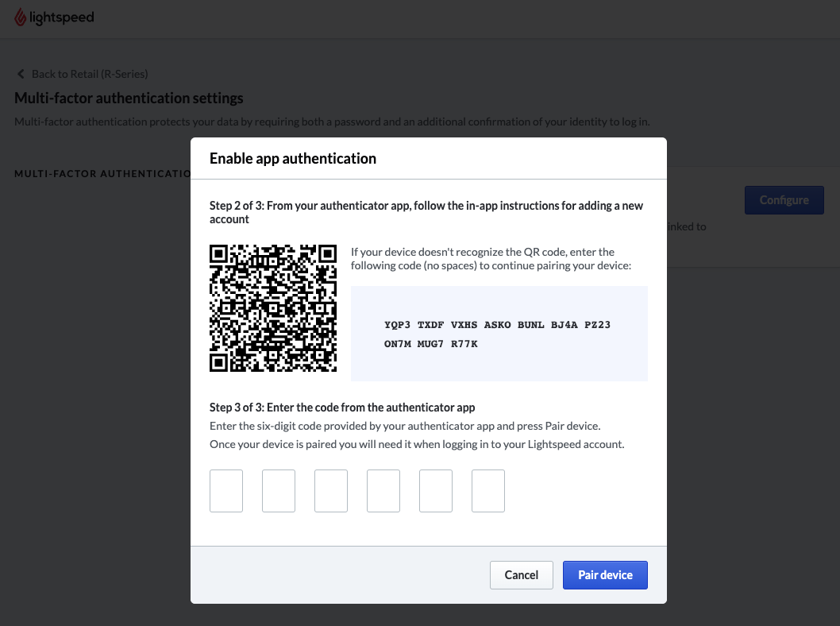
Task: Click the "Enable app authentication" title
Action: pyautogui.click(x=292, y=158)
